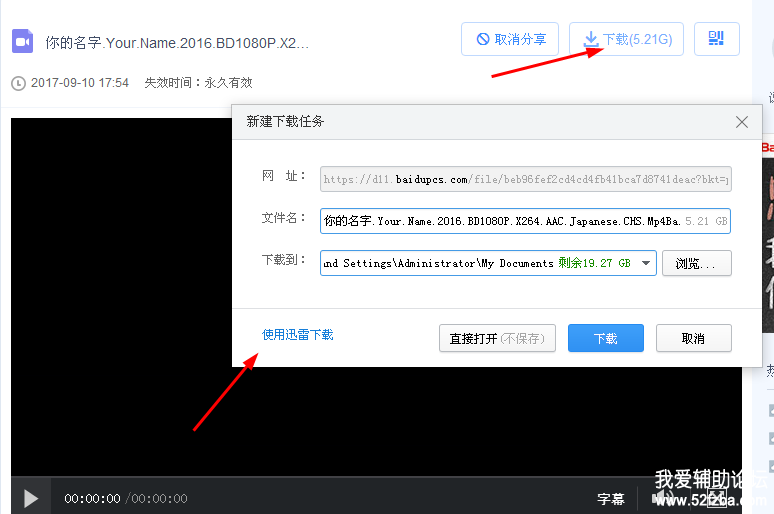Click 浏览... to choose a folder
Image resolution: width=774 pixels, height=514 pixels.
point(697,263)
